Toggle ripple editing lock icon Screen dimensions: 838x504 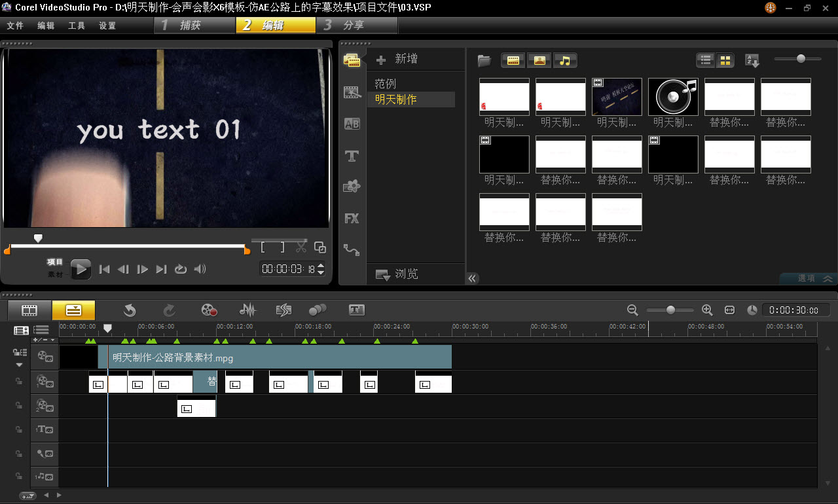tap(20, 352)
